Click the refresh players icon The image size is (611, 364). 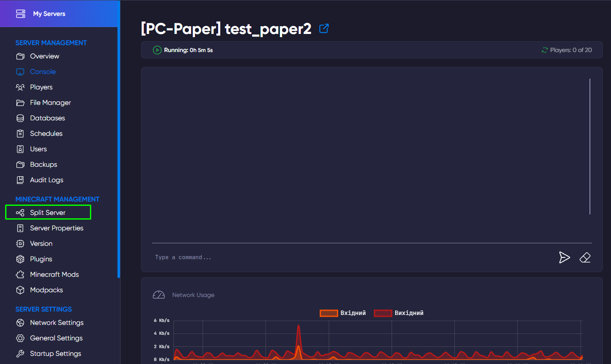pos(543,50)
